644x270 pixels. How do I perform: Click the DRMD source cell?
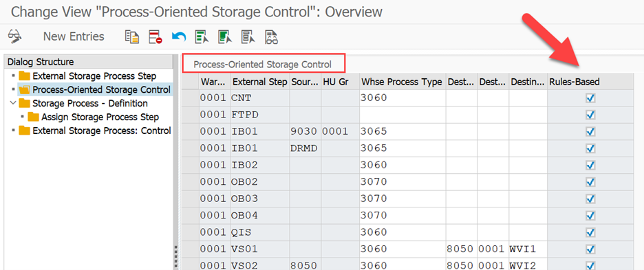point(305,148)
